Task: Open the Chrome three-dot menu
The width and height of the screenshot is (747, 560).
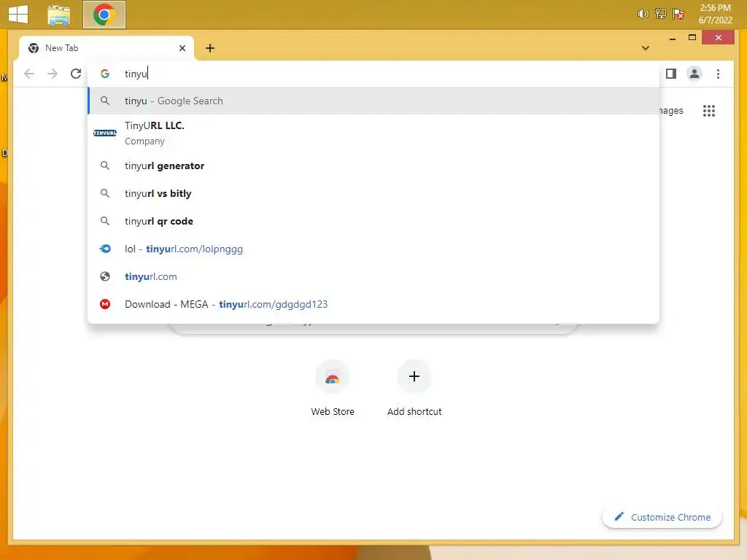Action: coord(718,74)
